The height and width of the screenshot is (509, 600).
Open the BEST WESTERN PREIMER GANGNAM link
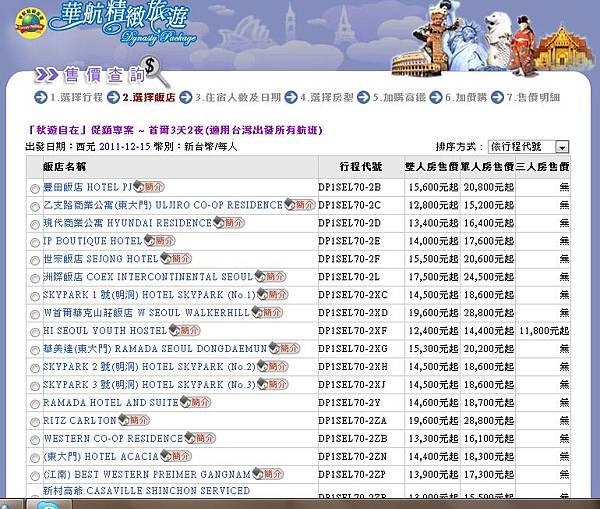147,474
